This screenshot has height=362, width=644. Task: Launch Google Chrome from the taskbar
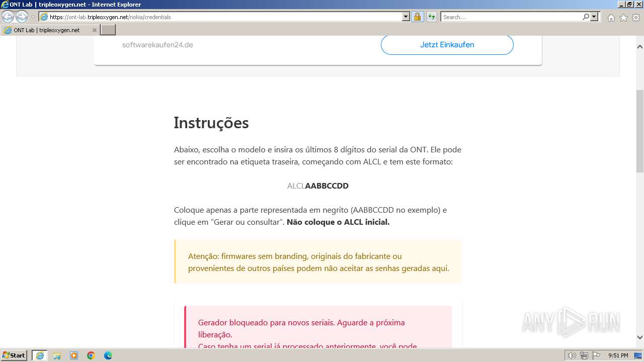(91, 355)
